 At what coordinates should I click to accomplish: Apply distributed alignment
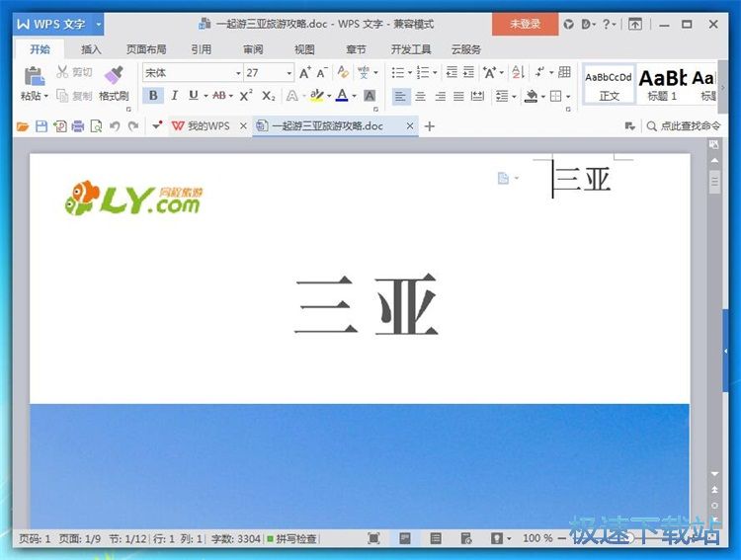478,97
